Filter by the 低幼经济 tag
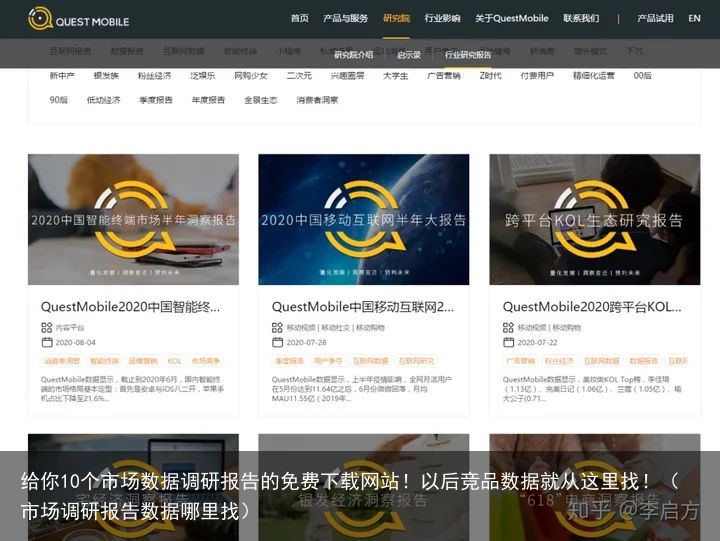The width and height of the screenshot is (720, 541). tap(103, 100)
